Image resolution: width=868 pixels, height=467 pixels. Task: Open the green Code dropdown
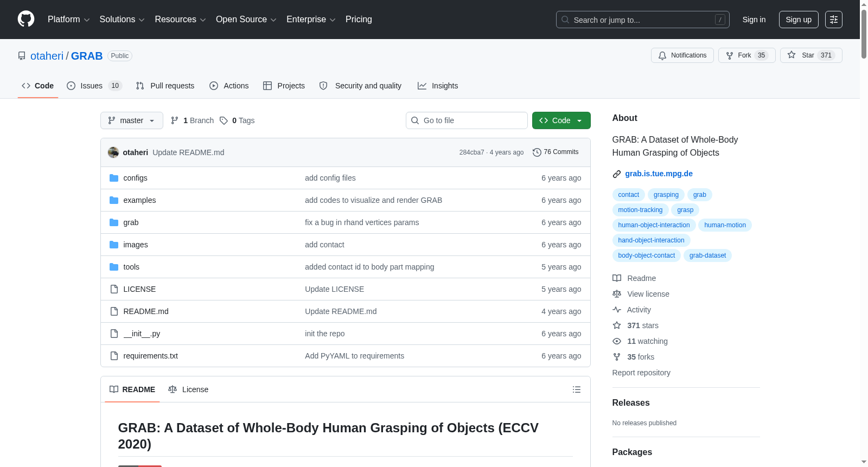[x=561, y=120]
